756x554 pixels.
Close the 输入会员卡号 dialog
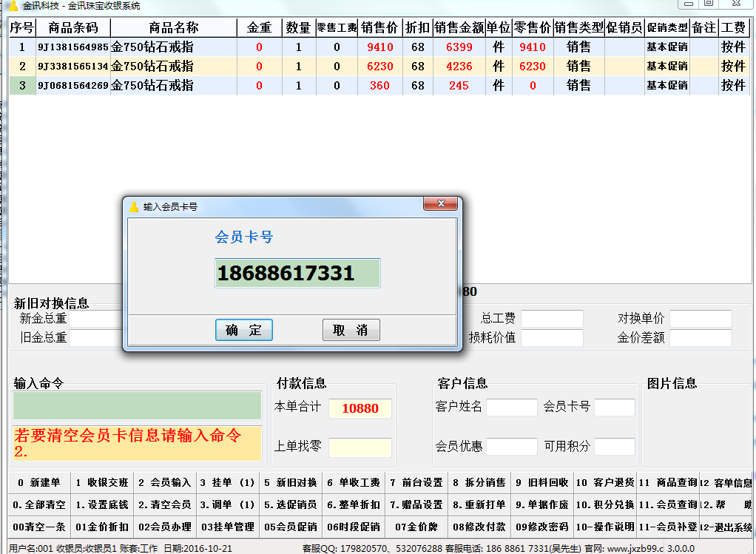[x=441, y=203]
